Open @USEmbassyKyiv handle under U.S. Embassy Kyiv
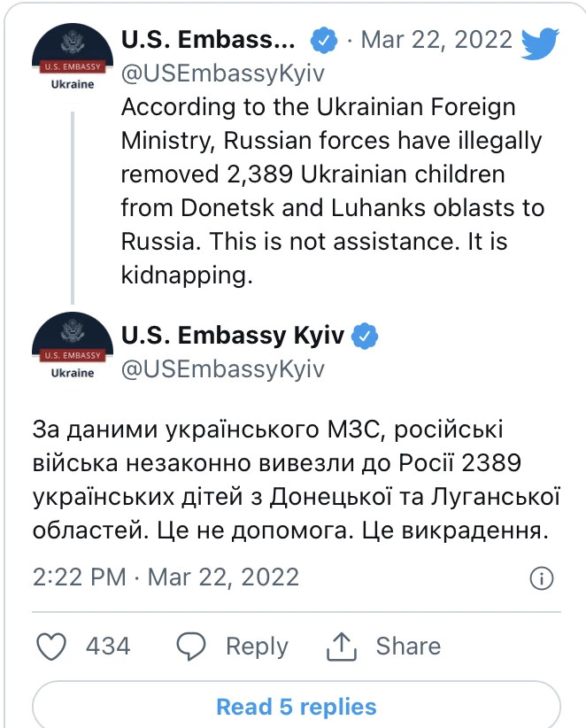 (223, 369)
